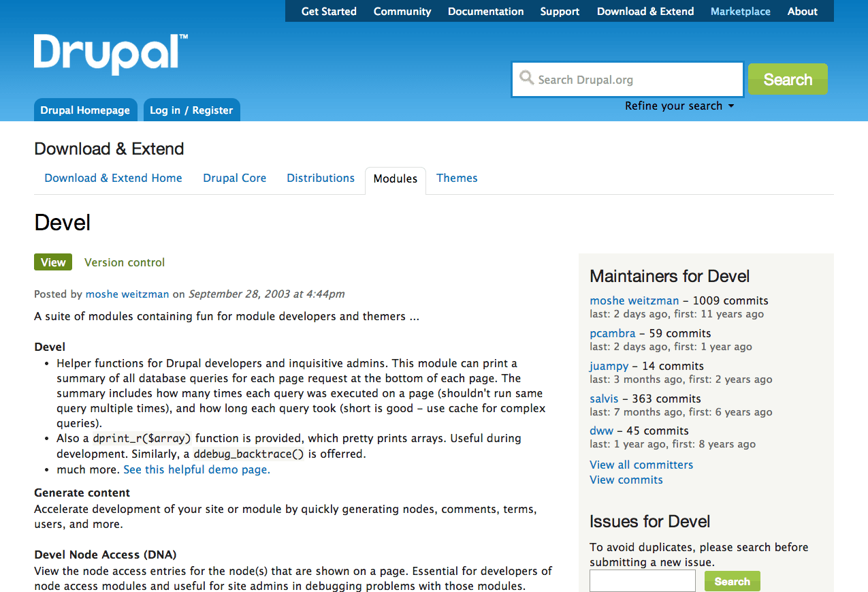Viewport: 868px width, 592px height.
Task: Click the Log in / Register button
Action: pyautogui.click(x=191, y=110)
